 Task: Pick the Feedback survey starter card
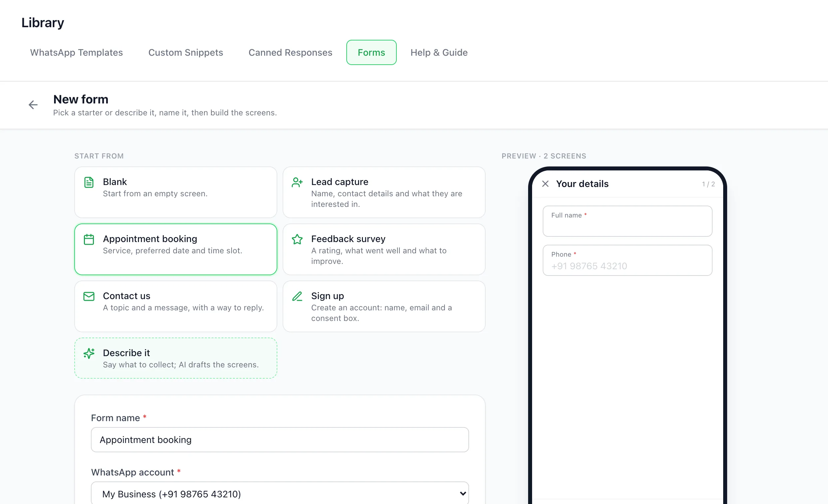(384, 249)
